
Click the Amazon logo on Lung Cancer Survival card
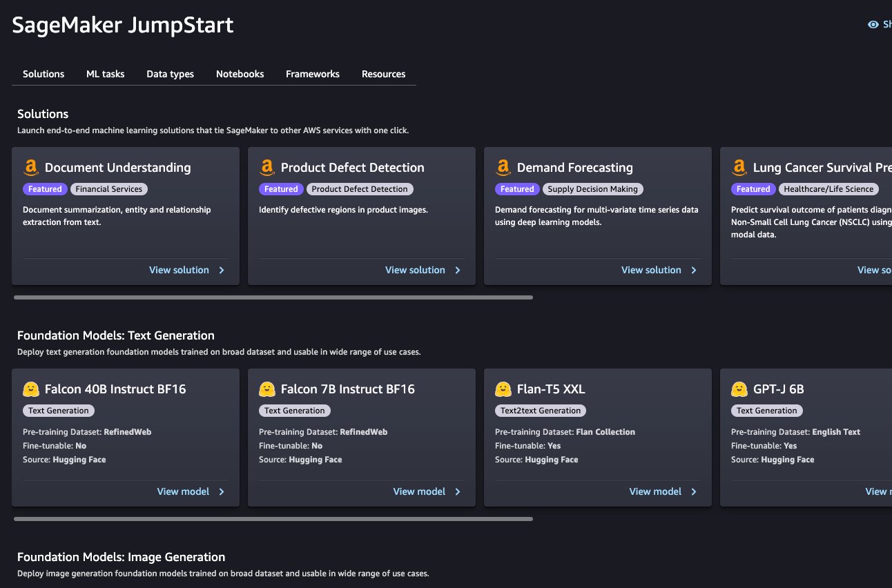point(739,168)
